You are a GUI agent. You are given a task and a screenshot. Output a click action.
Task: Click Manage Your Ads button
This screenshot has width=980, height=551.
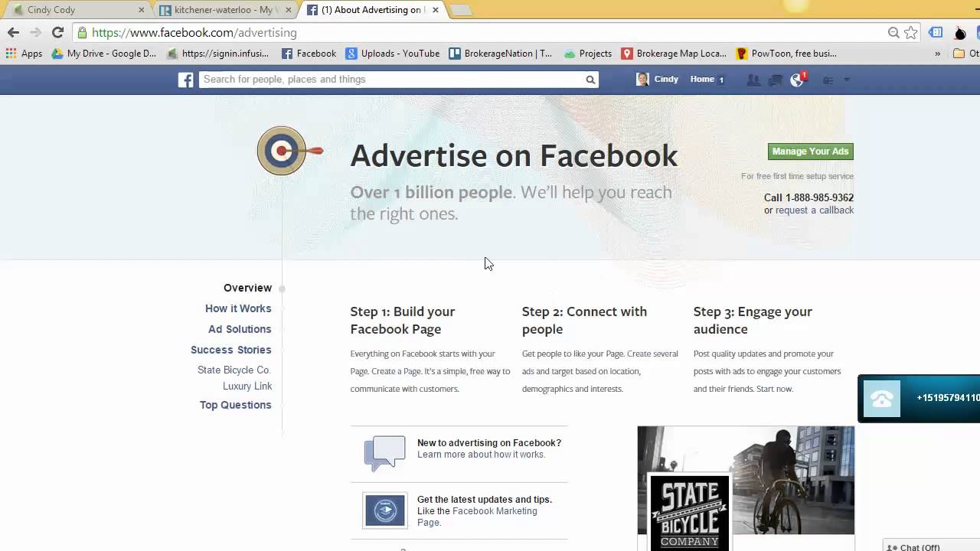point(810,152)
